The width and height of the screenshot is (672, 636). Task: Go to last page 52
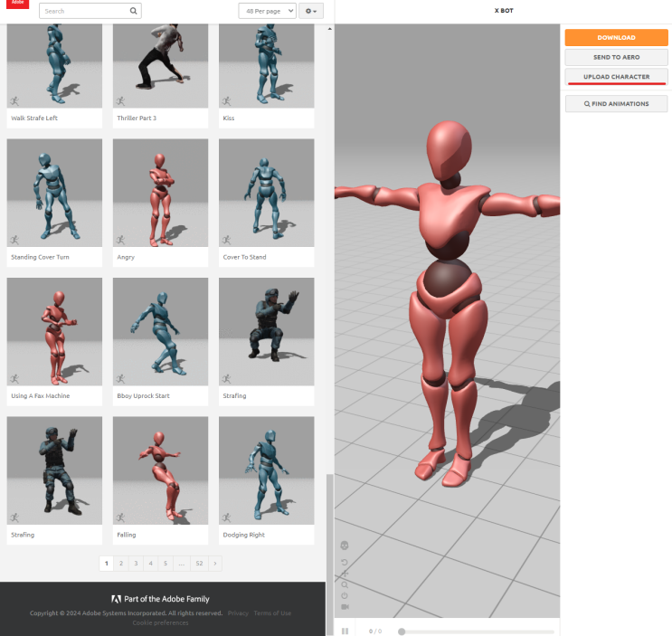199,563
